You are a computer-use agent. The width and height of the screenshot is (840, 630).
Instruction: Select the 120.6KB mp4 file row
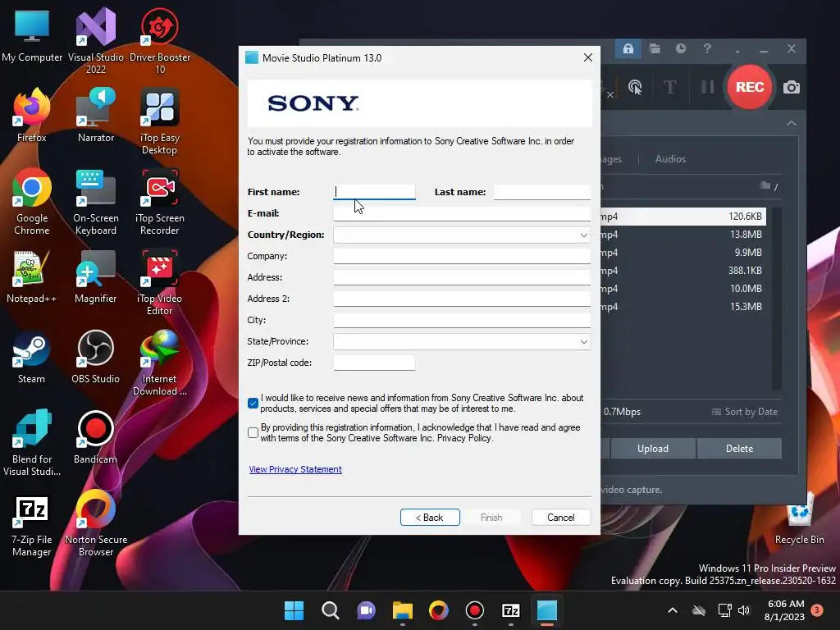[683, 217]
